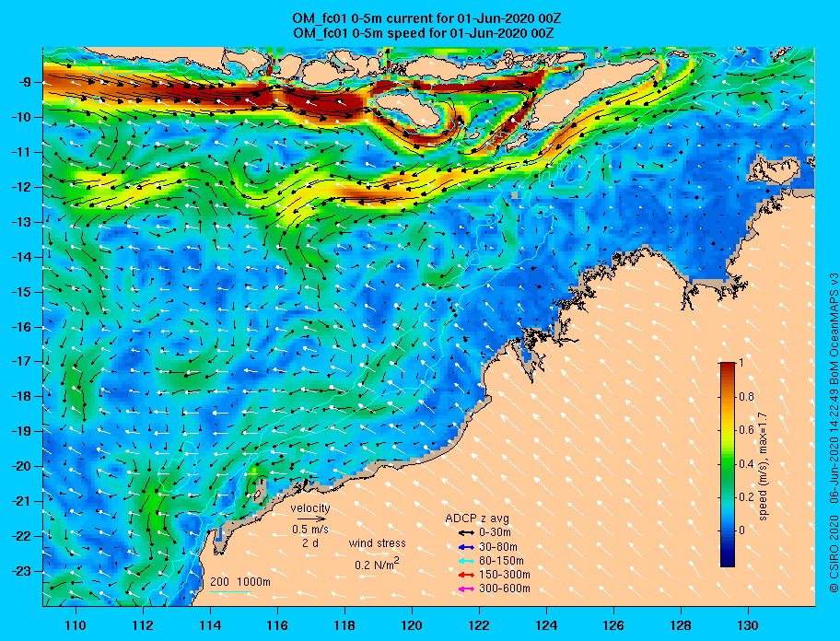Click longitude axis label '128'
This screenshot has height=641, width=840.
(x=681, y=625)
